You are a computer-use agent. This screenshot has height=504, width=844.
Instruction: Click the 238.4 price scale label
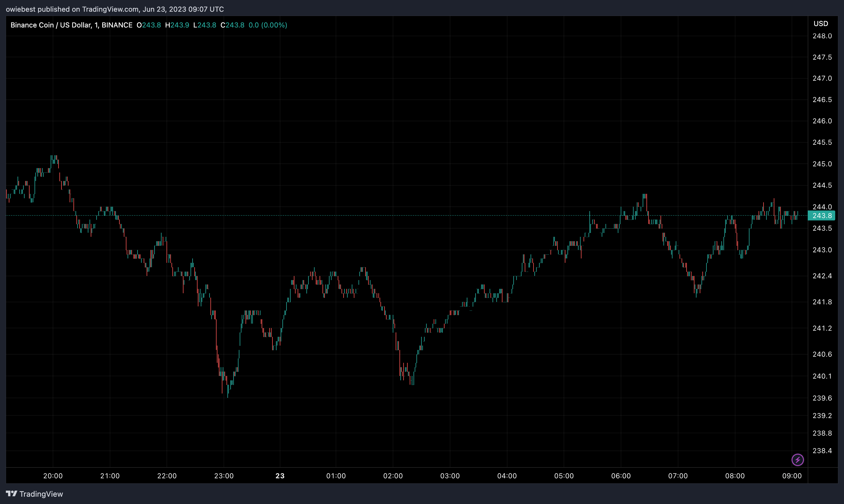click(822, 451)
